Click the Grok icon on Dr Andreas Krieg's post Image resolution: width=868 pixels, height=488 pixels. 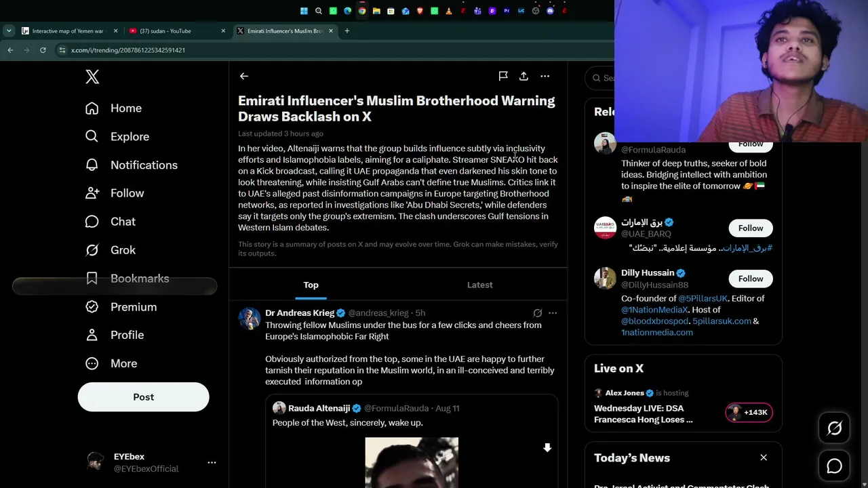tap(537, 313)
